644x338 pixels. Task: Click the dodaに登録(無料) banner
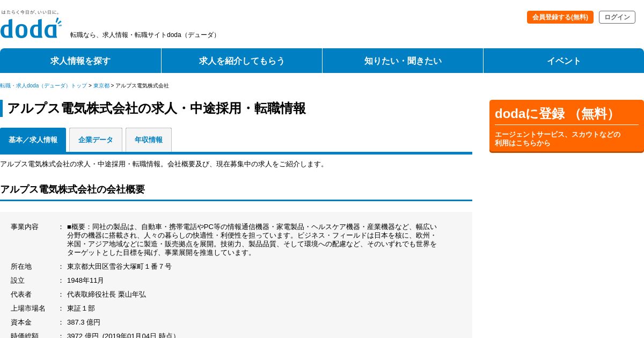[x=567, y=126]
